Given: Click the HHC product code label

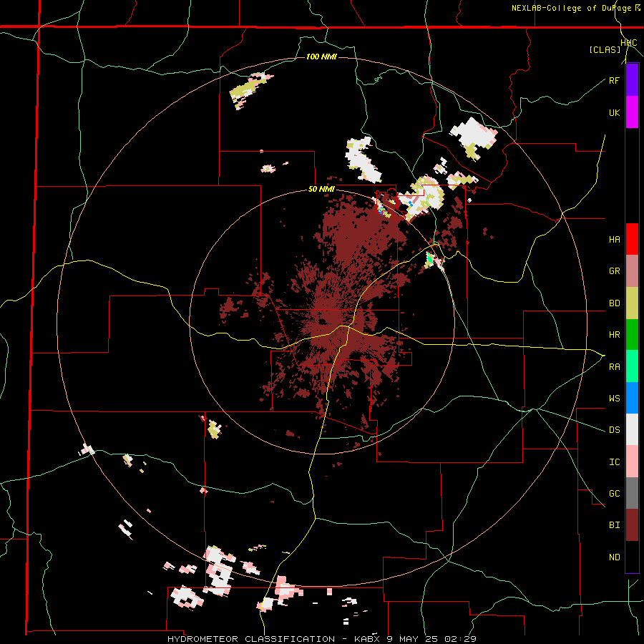Looking at the screenshot, I should click(x=628, y=43).
